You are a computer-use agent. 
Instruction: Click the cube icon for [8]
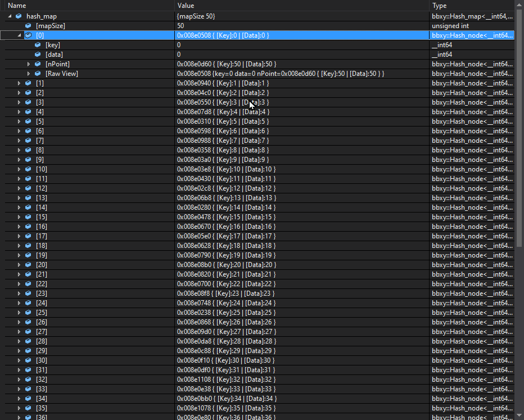(x=29, y=150)
